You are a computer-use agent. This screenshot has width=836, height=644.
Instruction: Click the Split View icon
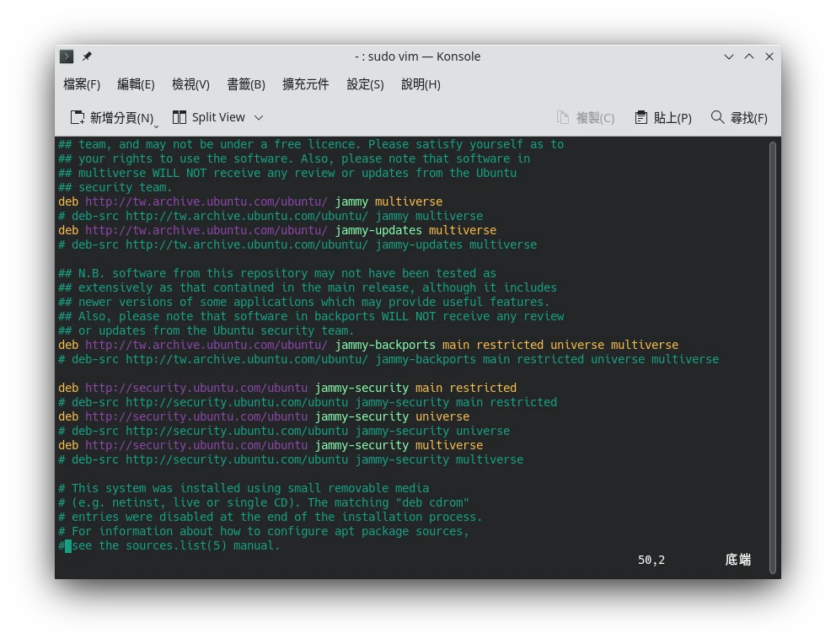180,117
